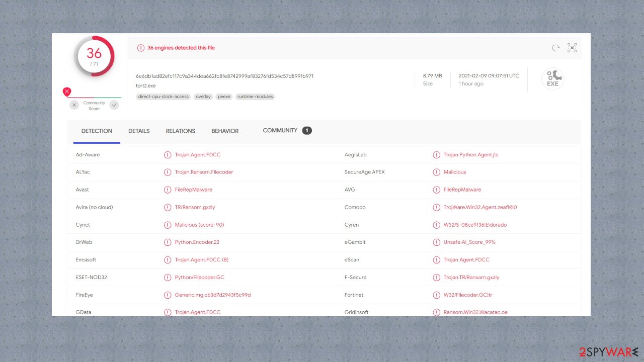Open the RELATIONS tab

pos(181,131)
